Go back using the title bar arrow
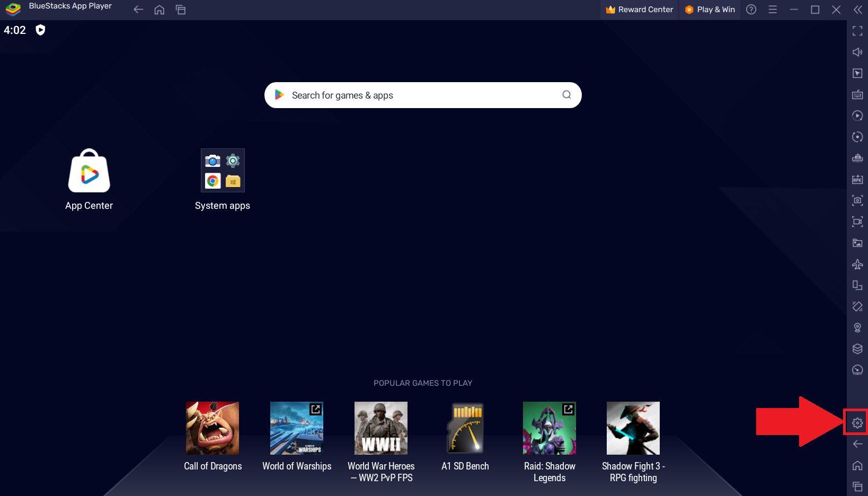The height and width of the screenshot is (496, 868). [138, 10]
